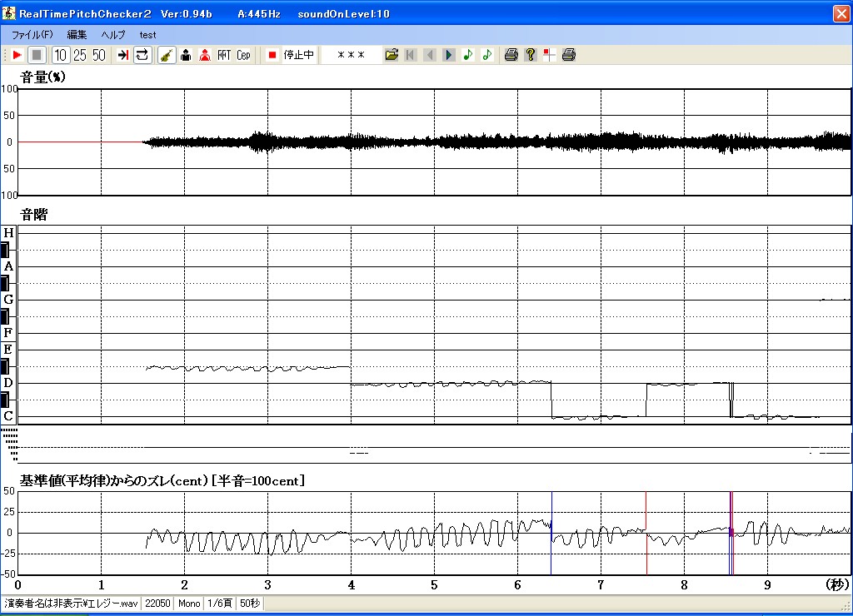Click the 1/6頁 page indicator
Image resolution: width=853 pixels, height=616 pixels.
(x=220, y=604)
